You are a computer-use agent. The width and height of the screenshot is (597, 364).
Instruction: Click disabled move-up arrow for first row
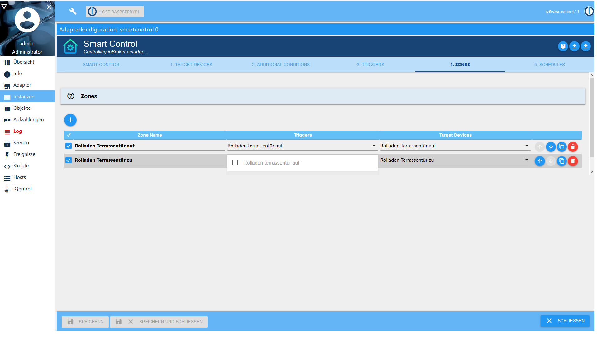coord(540,147)
